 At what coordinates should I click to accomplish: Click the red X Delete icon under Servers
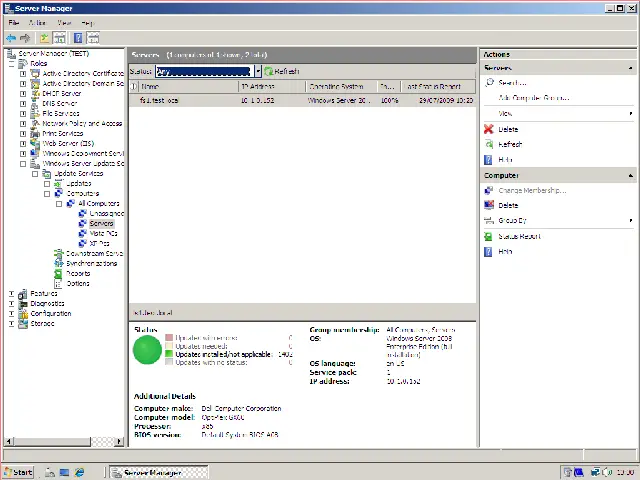[489, 129]
